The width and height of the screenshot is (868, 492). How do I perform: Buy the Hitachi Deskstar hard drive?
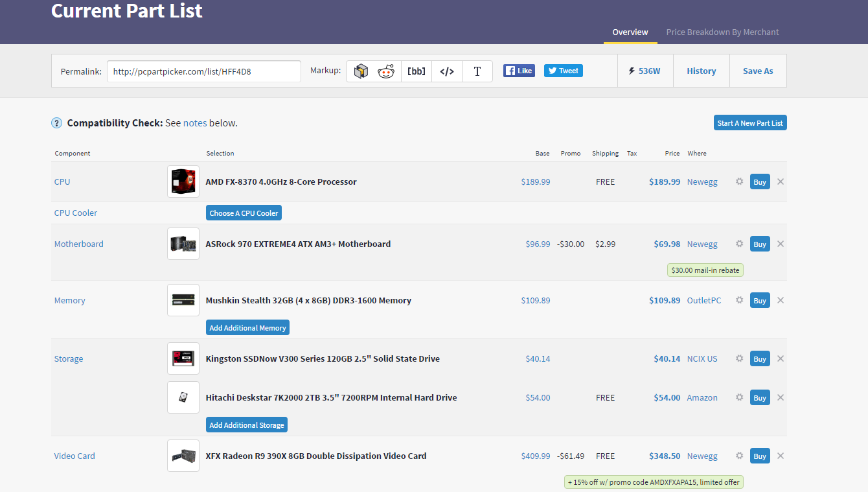tap(760, 397)
